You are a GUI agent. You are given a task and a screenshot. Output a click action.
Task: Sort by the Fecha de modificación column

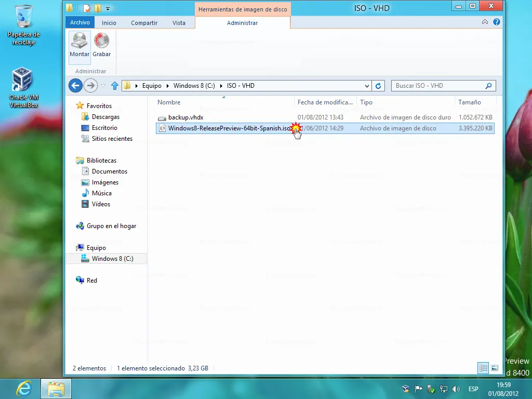click(x=326, y=102)
